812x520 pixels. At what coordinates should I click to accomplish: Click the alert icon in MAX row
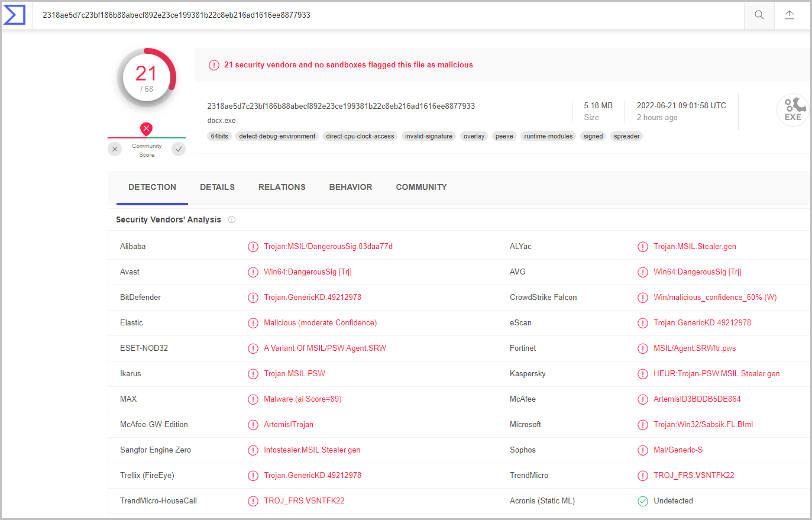point(253,399)
